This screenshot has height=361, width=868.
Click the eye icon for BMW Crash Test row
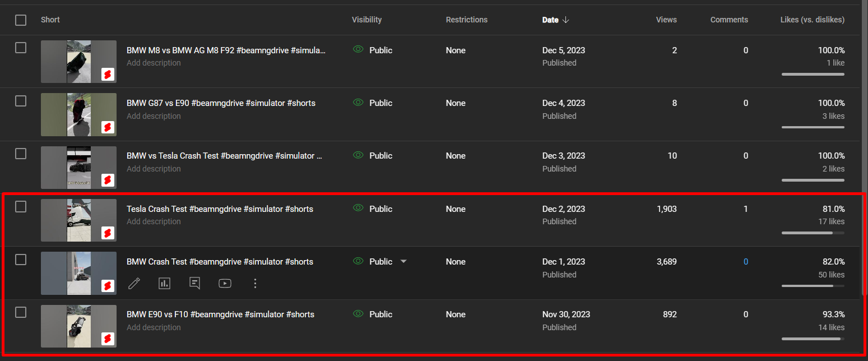pos(358,261)
